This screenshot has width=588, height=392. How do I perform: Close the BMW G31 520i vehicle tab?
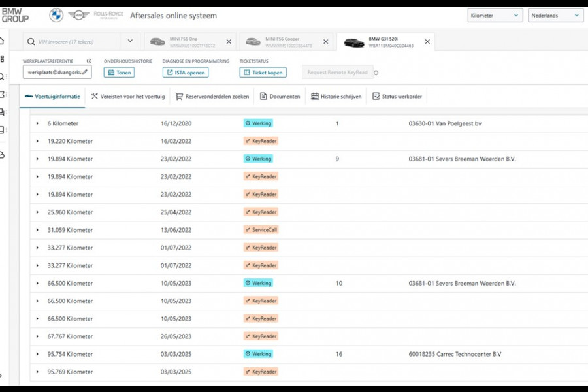(427, 42)
